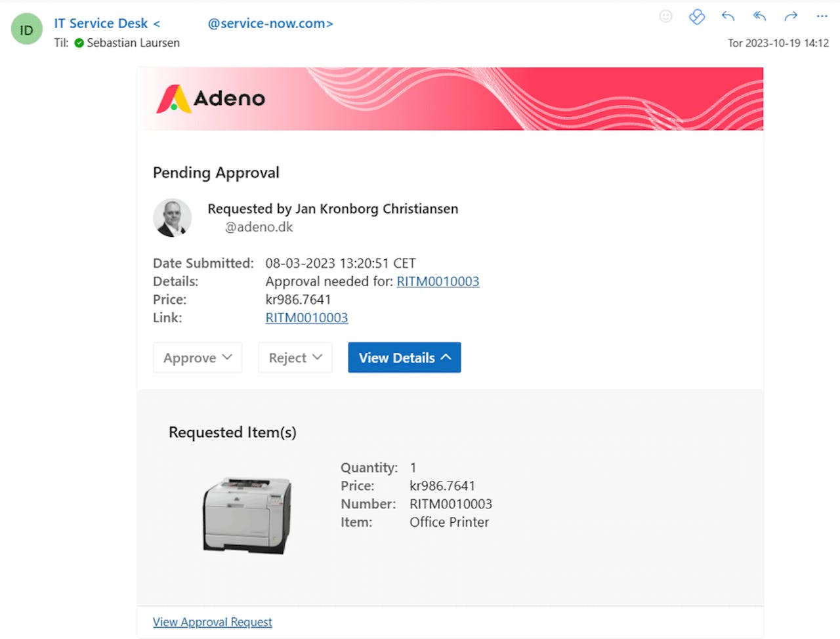Click the View Details button

tap(397, 358)
